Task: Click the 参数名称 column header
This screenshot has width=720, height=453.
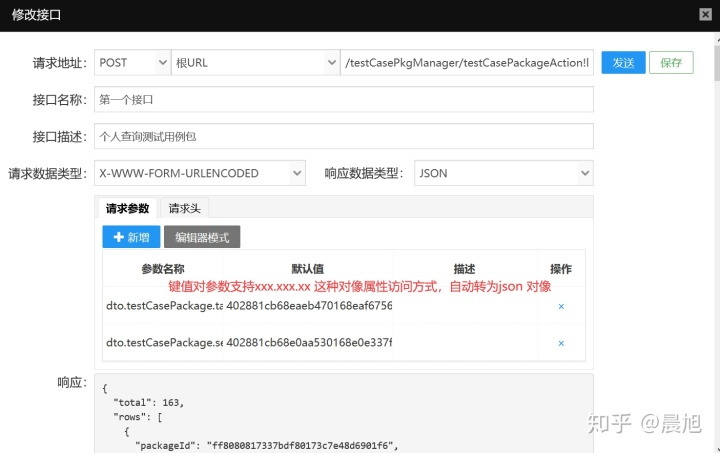Action: (x=163, y=269)
